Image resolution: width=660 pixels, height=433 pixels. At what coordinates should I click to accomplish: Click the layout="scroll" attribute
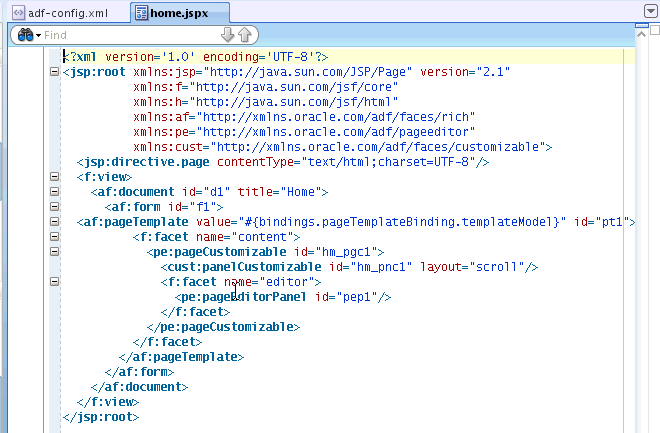point(472,267)
